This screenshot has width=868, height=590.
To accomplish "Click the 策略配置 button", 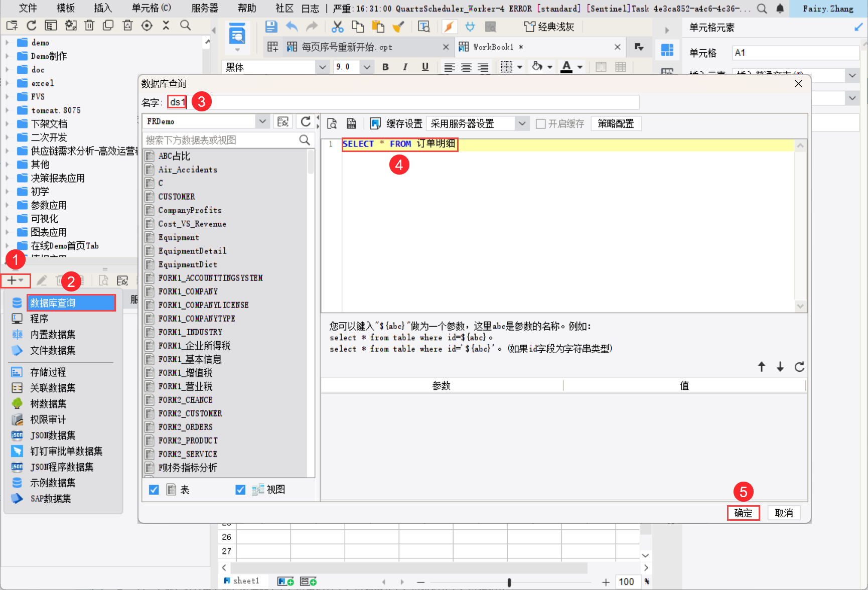I will coord(616,123).
